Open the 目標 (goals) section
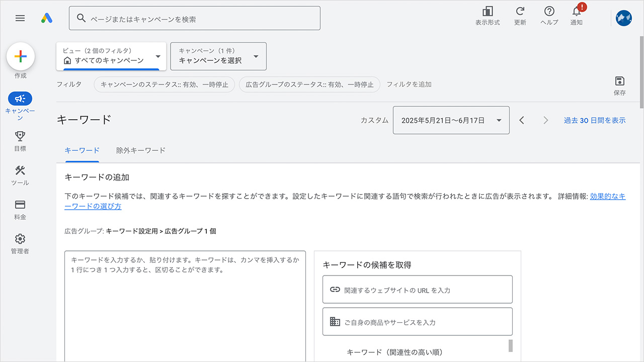644x362 pixels. (20, 136)
